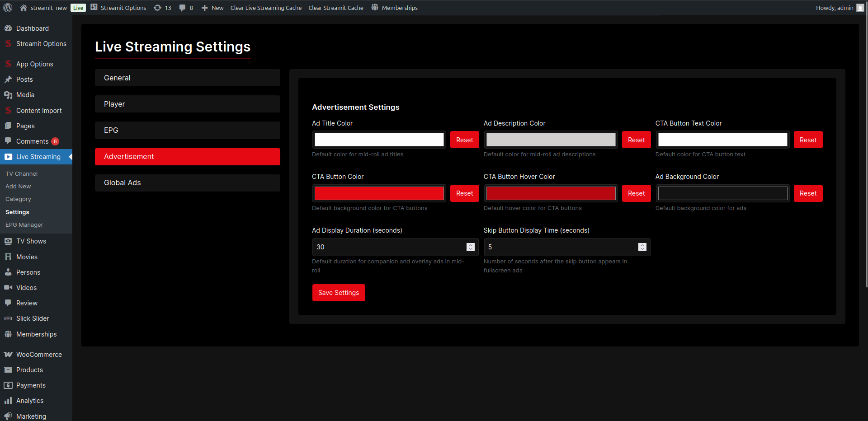The height and width of the screenshot is (421, 868).
Task: Reset the CTA Button Color
Action: click(x=464, y=193)
